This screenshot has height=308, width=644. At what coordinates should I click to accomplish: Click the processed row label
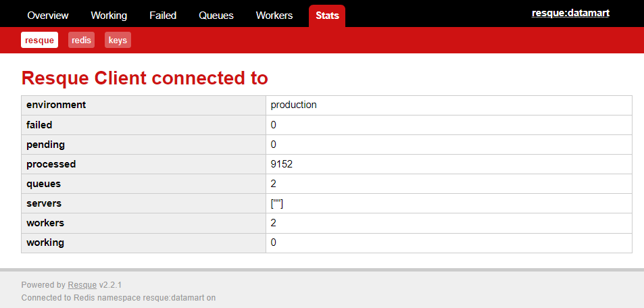tap(51, 164)
